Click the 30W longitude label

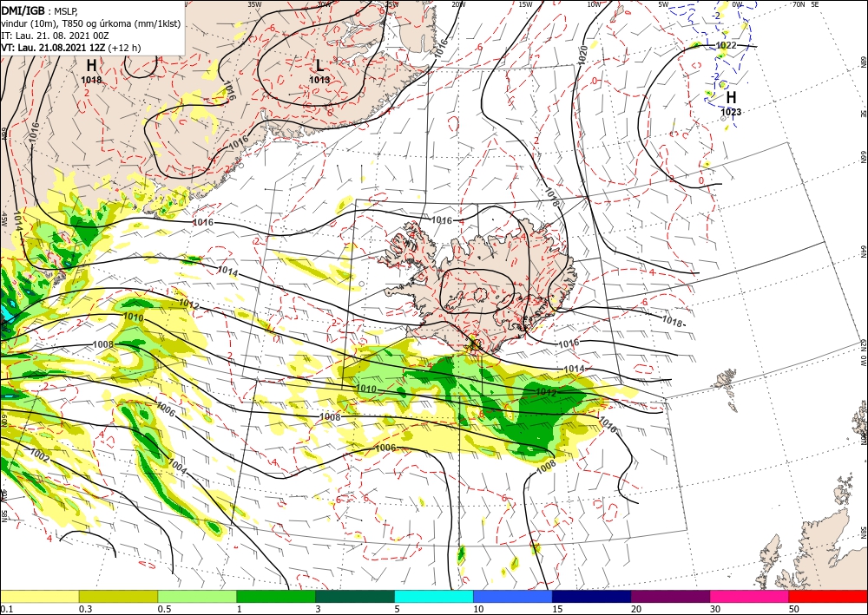tap(325, 4)
